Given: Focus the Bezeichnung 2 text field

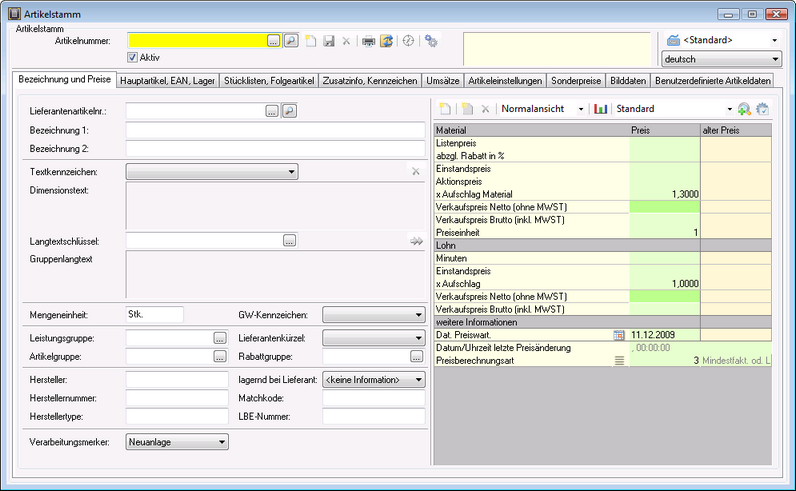Looking at the screenshot, I should [x=275, y=149].
